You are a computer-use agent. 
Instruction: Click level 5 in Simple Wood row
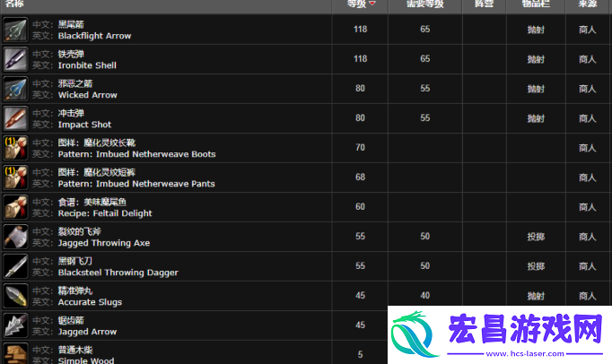[x=360, y=355]
